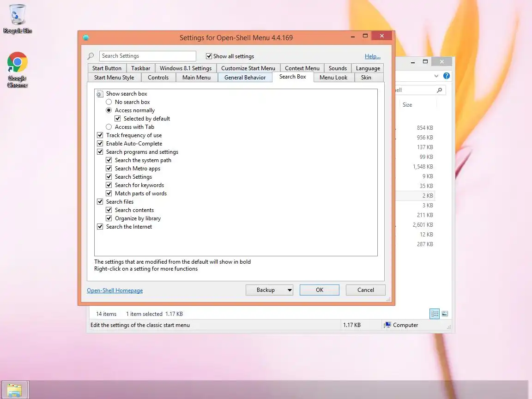Disable the Search files checkbox

click(100, 201)
